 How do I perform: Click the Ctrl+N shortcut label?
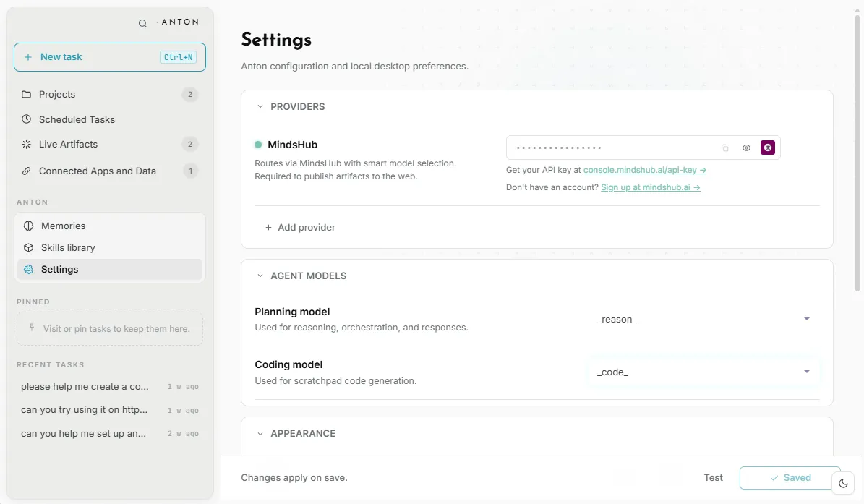178,57
